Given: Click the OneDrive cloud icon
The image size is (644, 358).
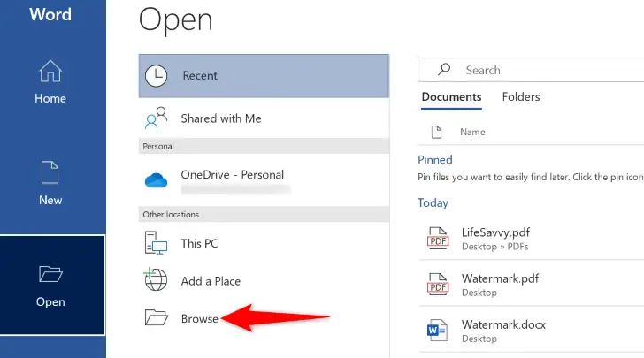Looking at the screenshot, I should pos(156,179).
